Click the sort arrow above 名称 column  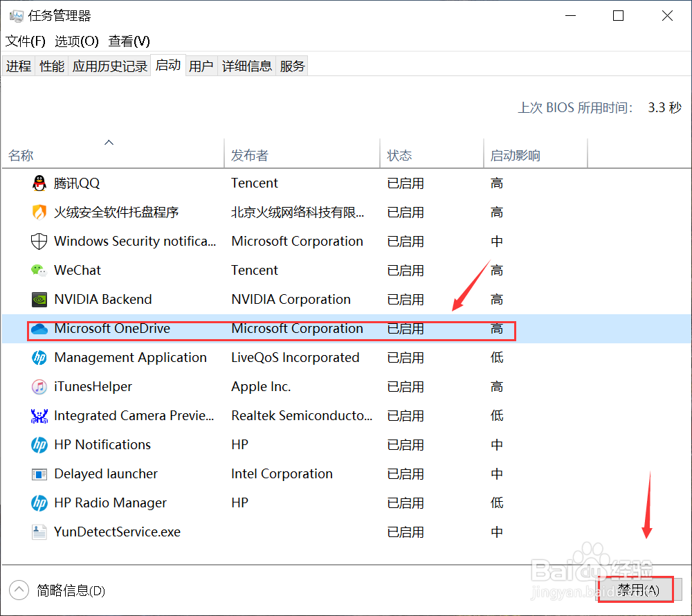coord(109,142)
